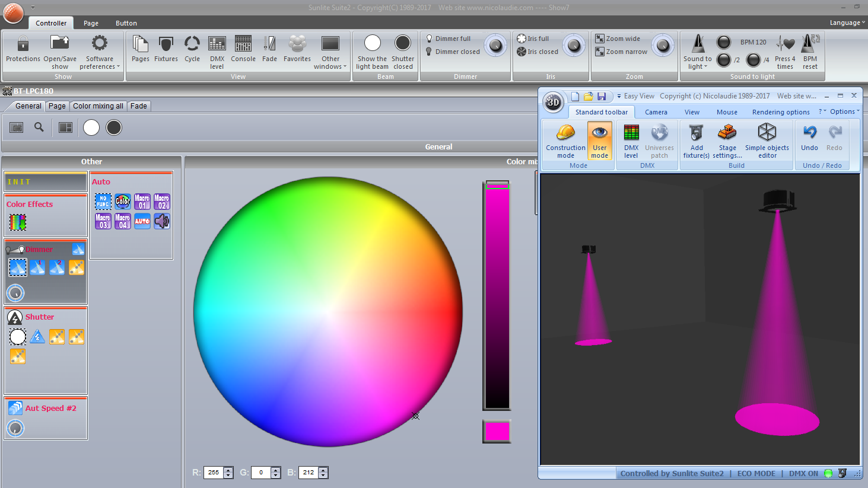Click the BPM divide by 2 knob button
Screen dimensions: 868x488
[x=724, y=59]
